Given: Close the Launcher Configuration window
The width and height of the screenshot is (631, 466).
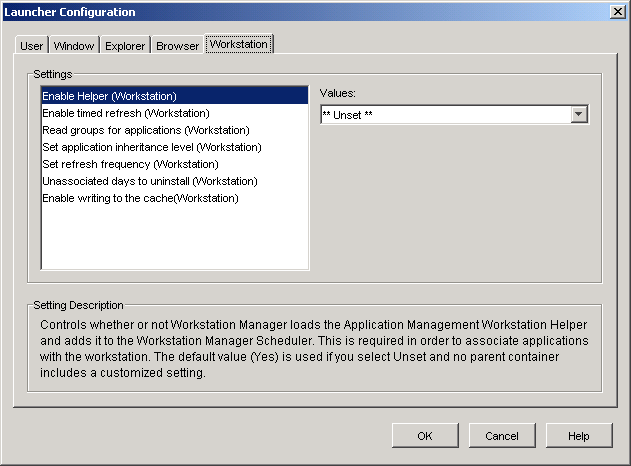Looking at the screenshot, I should (617, 12).
